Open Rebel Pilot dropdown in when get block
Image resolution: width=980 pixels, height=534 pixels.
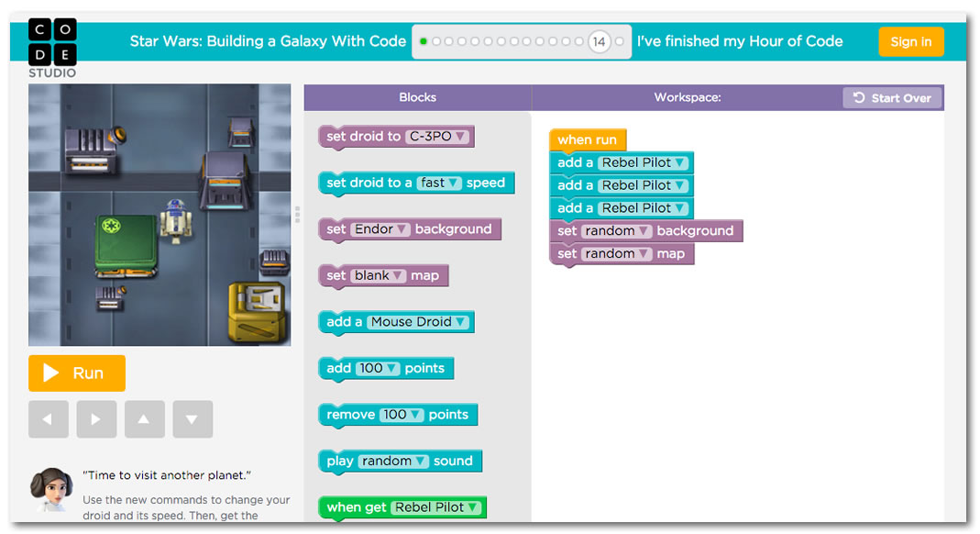coord(437,507)
